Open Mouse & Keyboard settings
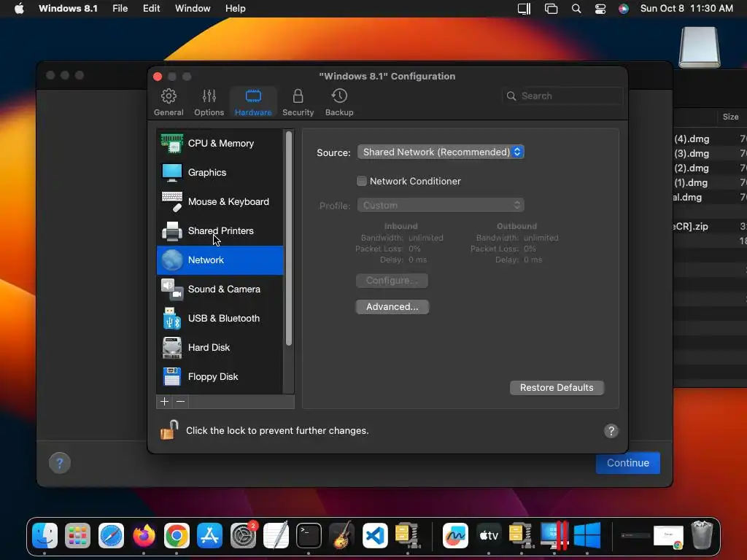The image size is (747, 560). click(x=220, y=201)
